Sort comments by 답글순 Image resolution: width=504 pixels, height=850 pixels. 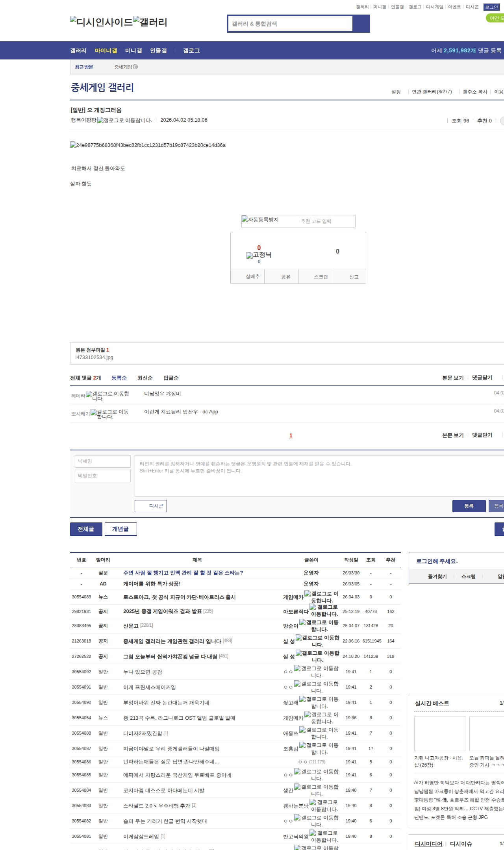(171, 378)
